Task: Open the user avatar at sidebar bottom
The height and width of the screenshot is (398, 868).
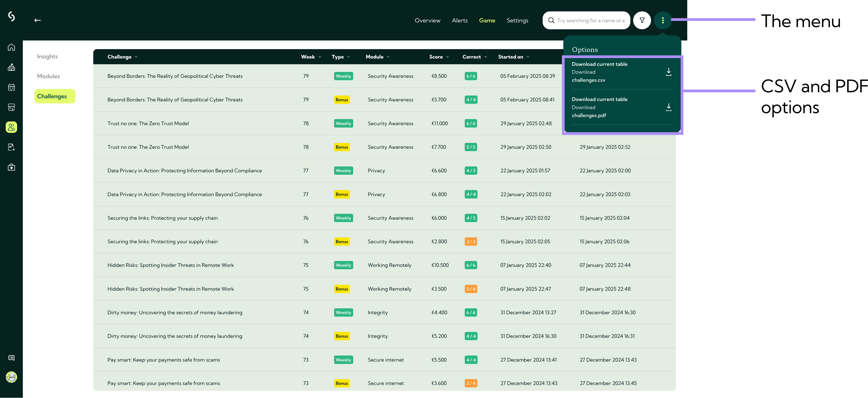Action: click(11, 377)
